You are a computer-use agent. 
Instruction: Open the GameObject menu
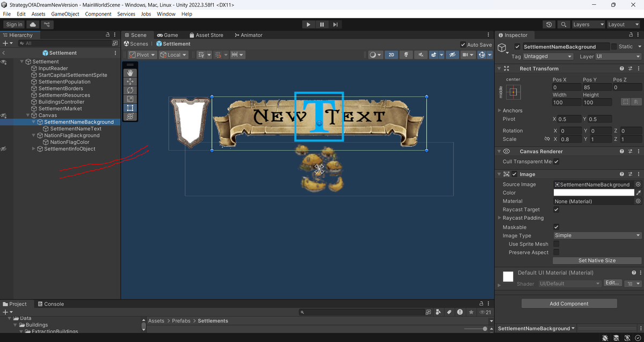click(x=65, y=14)
